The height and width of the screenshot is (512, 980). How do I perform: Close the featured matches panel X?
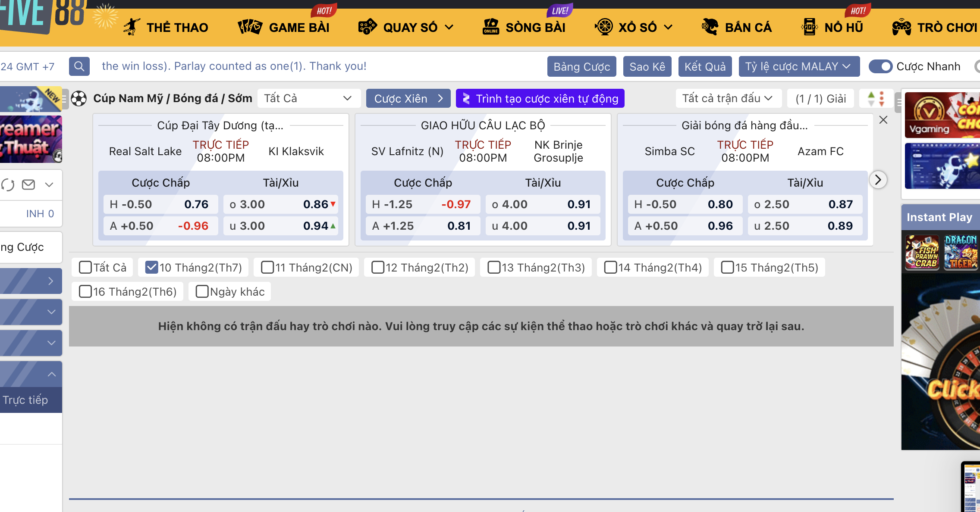[883, 120]
